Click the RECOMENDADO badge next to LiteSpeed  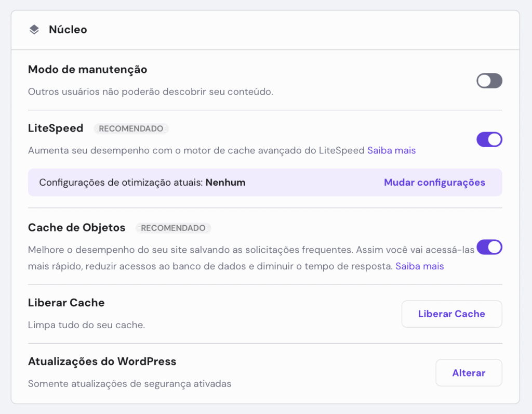[x=131, y=128]
